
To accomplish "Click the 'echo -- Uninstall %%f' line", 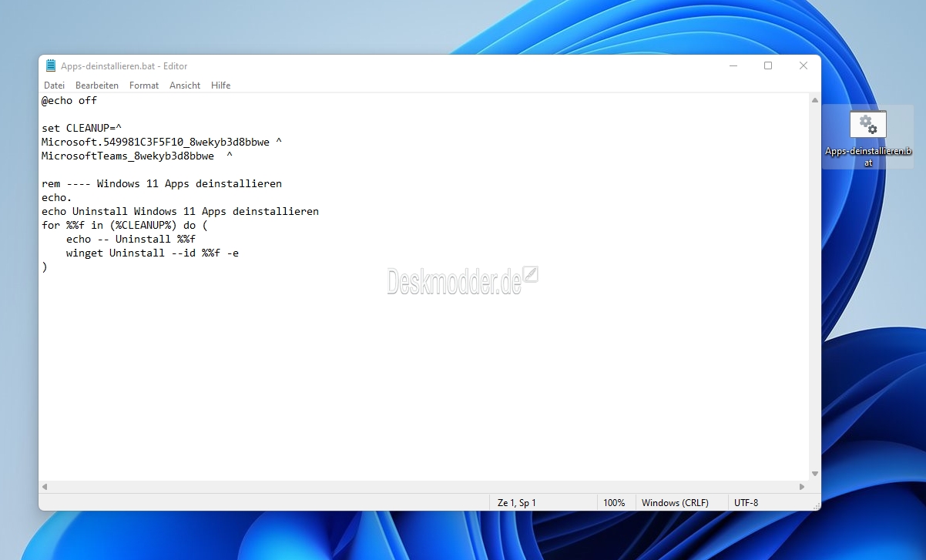I will point(131,240).
